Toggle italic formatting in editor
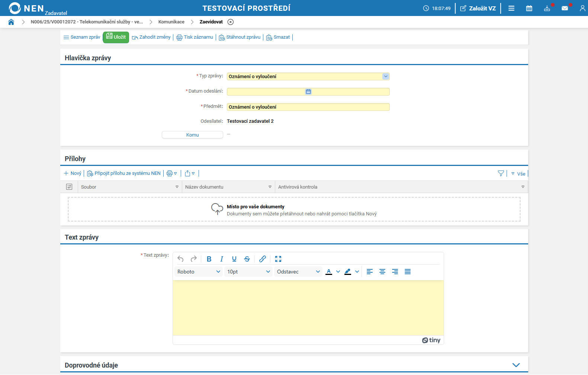Viewport: 588px width, 375px height. [x=222, y=259]
